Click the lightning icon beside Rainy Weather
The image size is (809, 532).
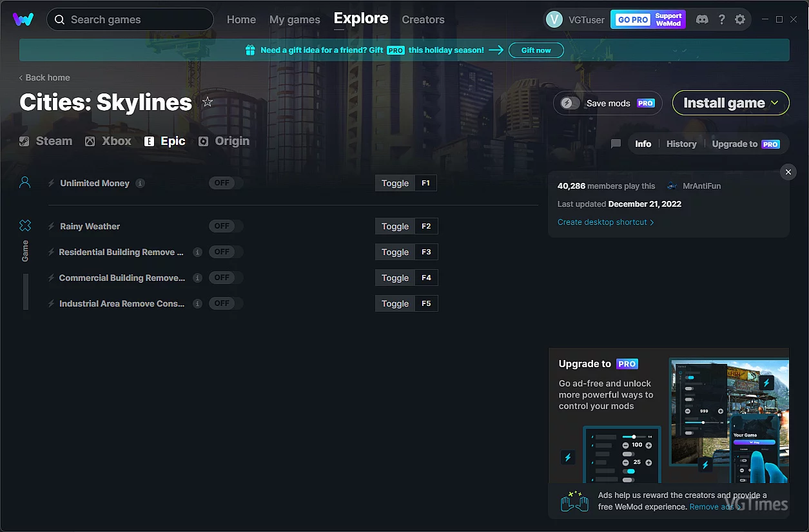[52, 226]
